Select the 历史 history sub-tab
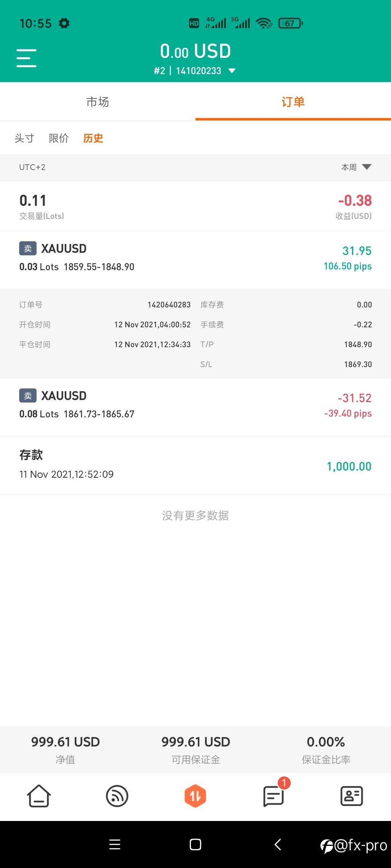391x868 pixels. (x=93, y=138)
